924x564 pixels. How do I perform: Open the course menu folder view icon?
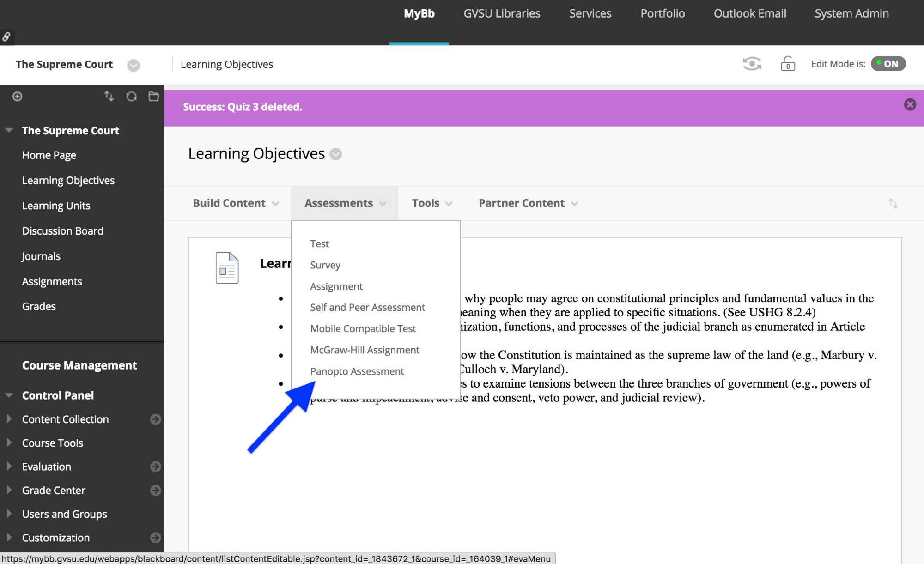click(x=153, y=97)
